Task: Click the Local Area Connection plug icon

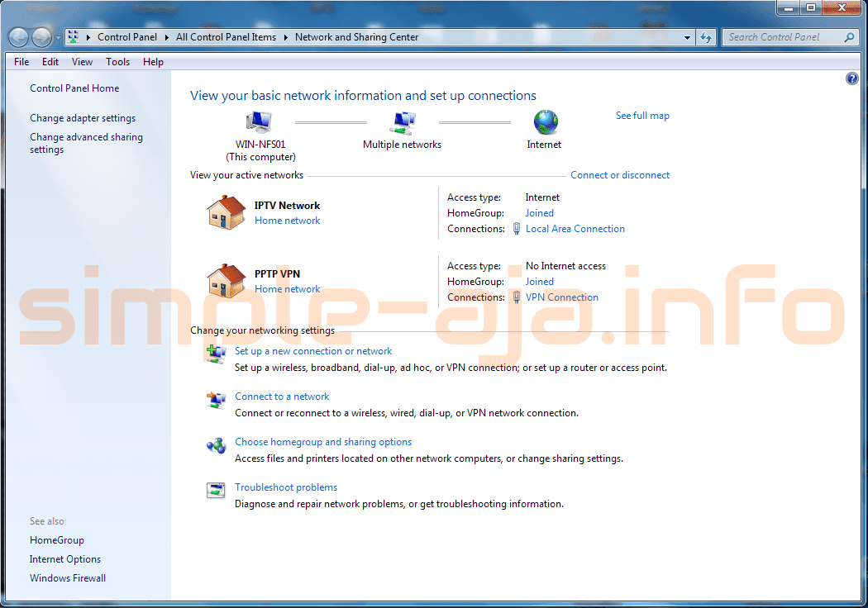Action: tap(517, 229)
